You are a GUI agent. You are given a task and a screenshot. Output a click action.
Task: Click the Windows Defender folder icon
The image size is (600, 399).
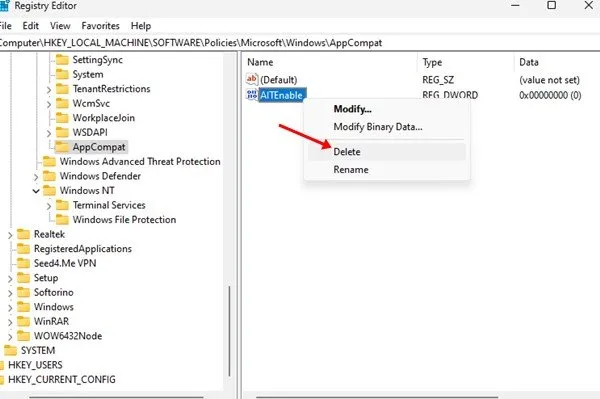(x=49, y=176)
